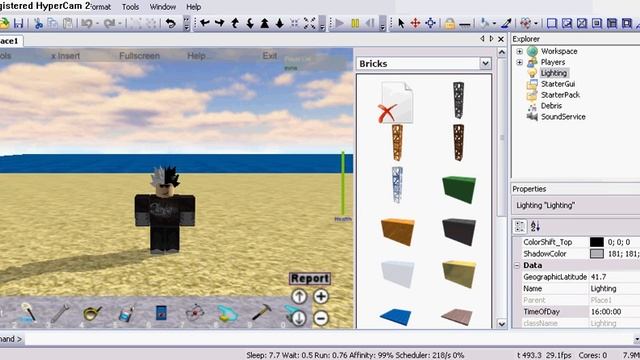
Task: Collapse the Data properties section
Action: tap(517, 265)
